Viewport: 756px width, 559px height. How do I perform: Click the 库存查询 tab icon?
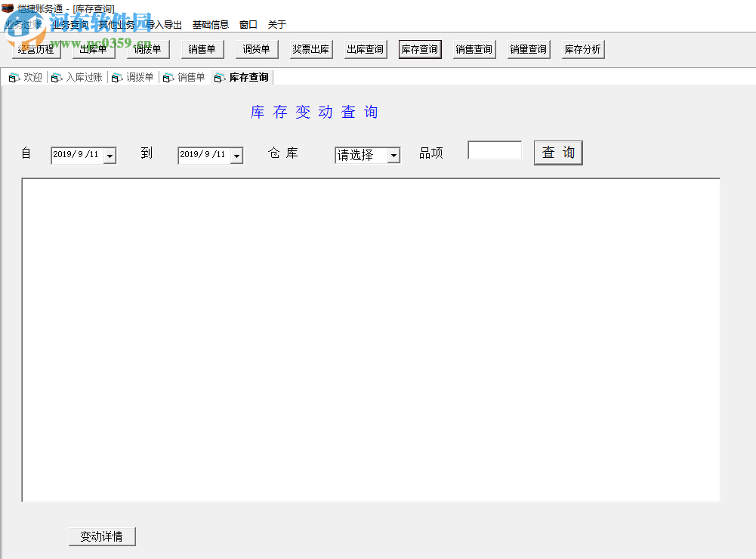point(220,78)
